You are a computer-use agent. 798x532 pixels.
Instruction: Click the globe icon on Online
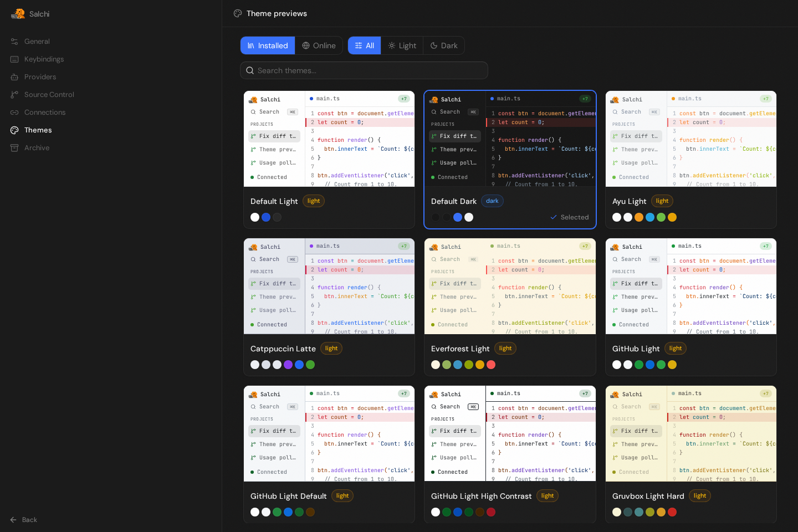[306, 45]
